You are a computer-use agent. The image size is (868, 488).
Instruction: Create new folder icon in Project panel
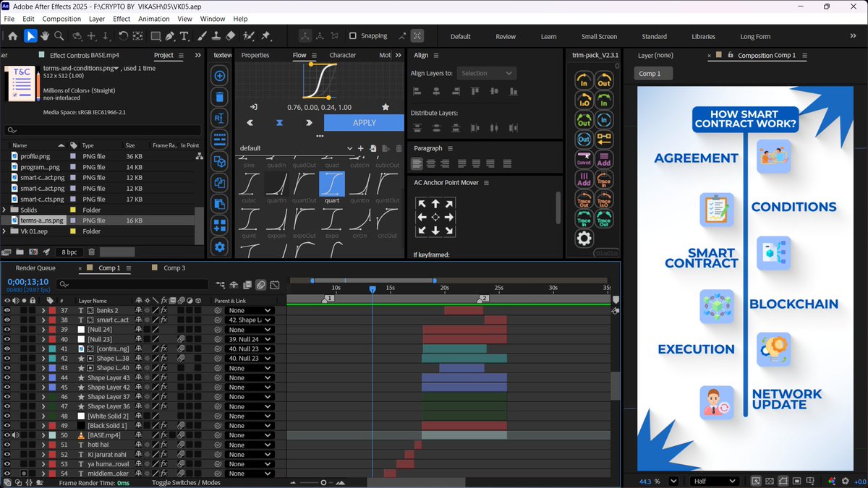[20, 252]
